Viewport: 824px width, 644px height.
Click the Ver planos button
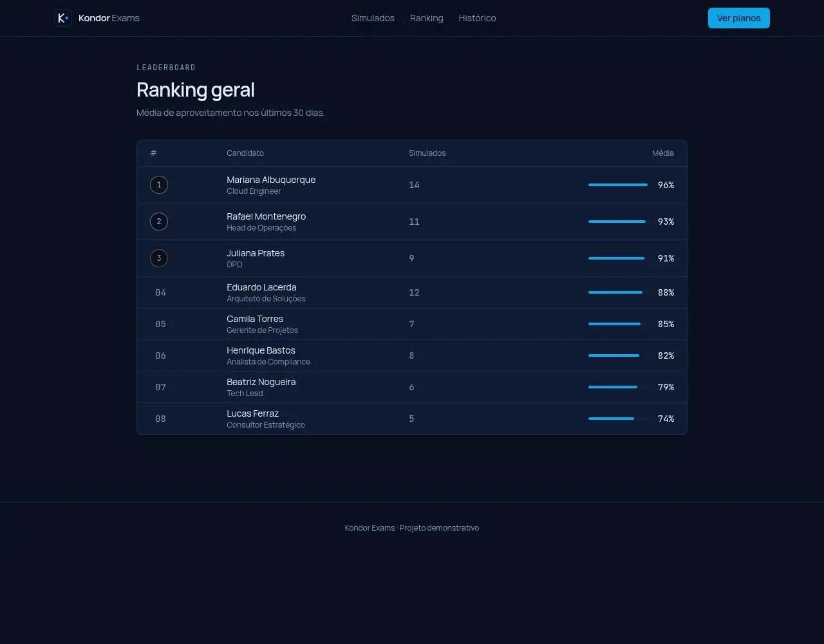(x=739, y=18)
